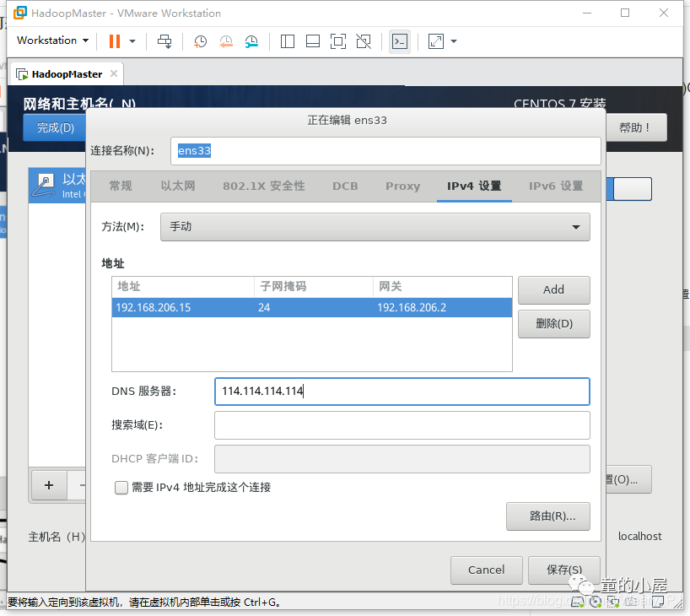This screenshot has height=616, width=690.
Task: Open the DCB tab
Action: click(x=345, y=186)
